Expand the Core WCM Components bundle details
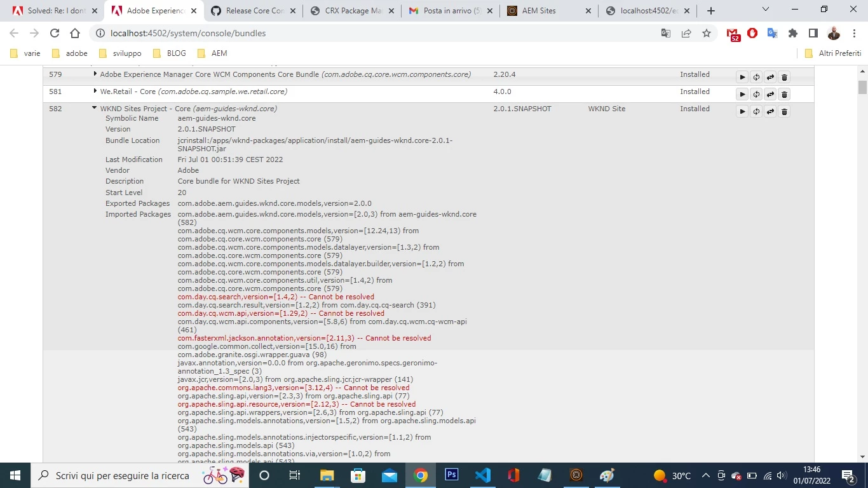The width and height of the screenshot is (868, 488). 95,74
